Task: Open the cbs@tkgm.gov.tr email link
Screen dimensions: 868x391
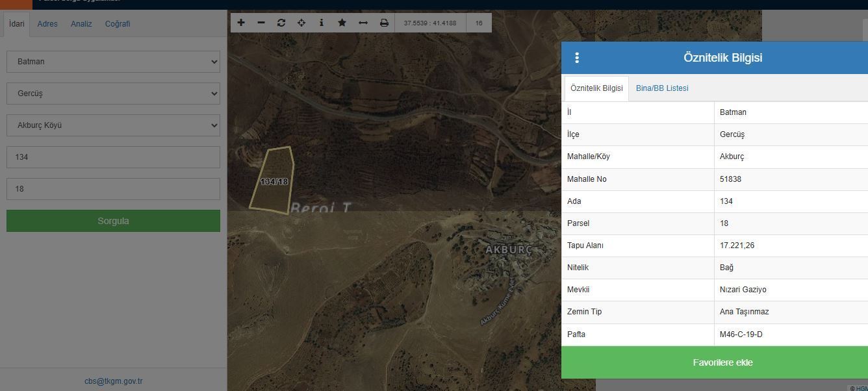Action: [113, 381]
